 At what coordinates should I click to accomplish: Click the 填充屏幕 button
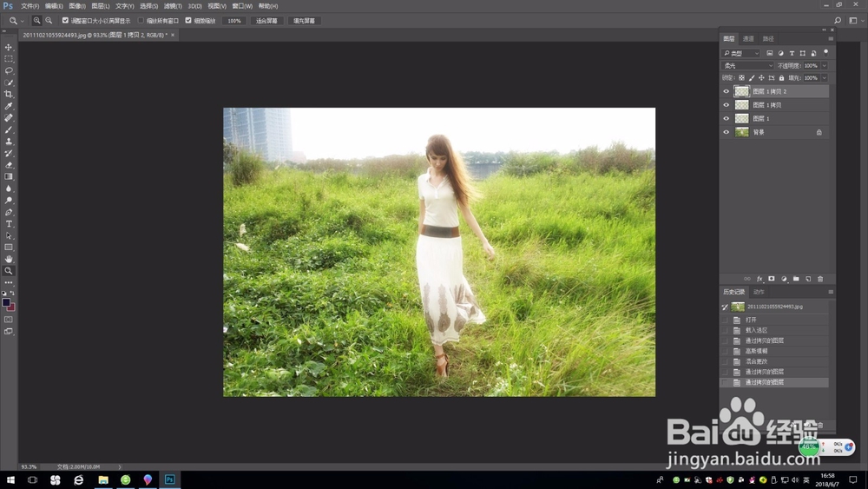[304, 21]
